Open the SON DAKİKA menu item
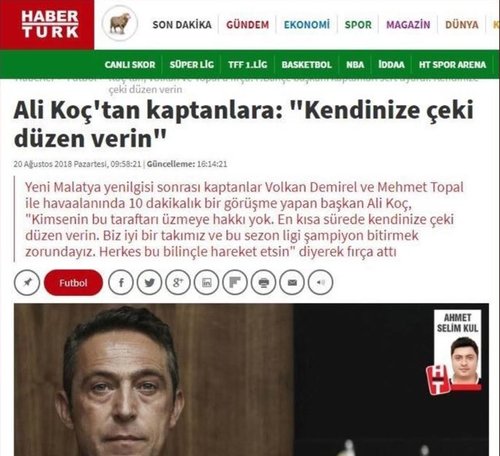 (182, 25)
